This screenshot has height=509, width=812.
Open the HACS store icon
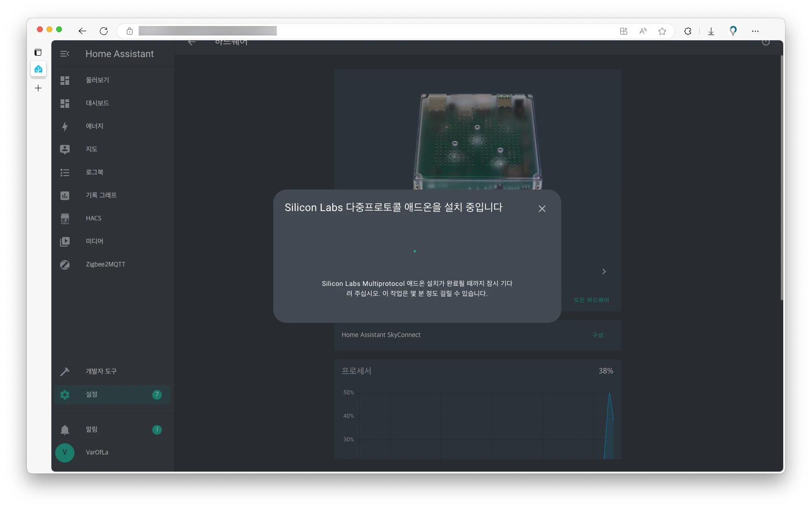(x=65, y=218)
